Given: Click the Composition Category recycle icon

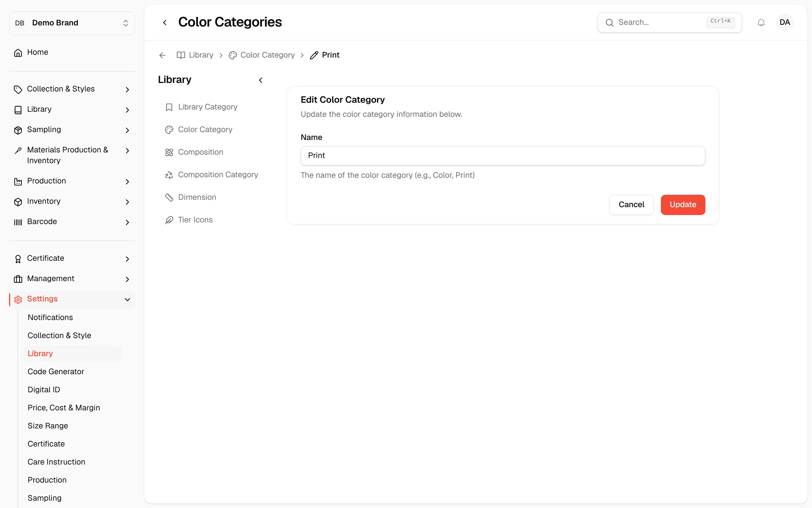Looking at the screenshot, I should [x=169, y=175].
